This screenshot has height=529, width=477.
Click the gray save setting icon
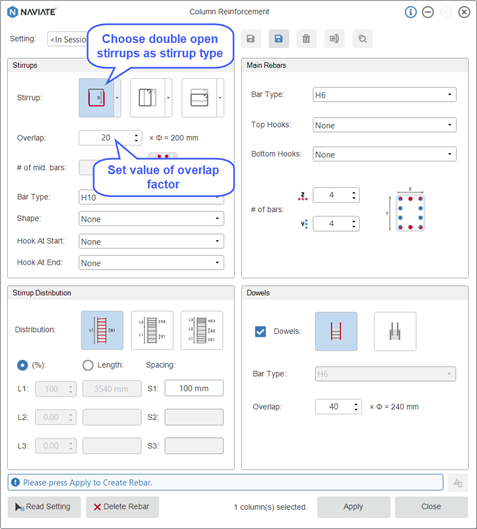tap(251, 39)
